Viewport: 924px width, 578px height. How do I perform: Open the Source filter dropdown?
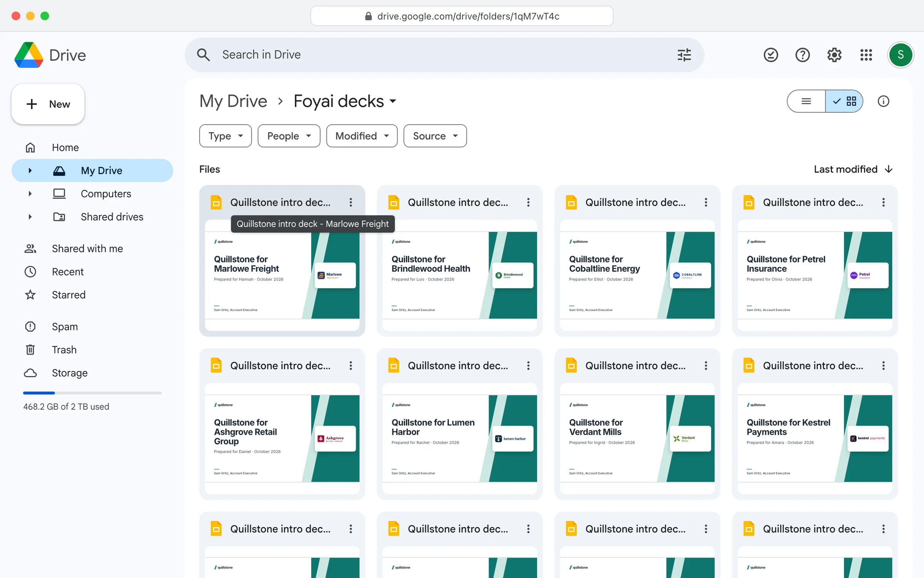435,136
